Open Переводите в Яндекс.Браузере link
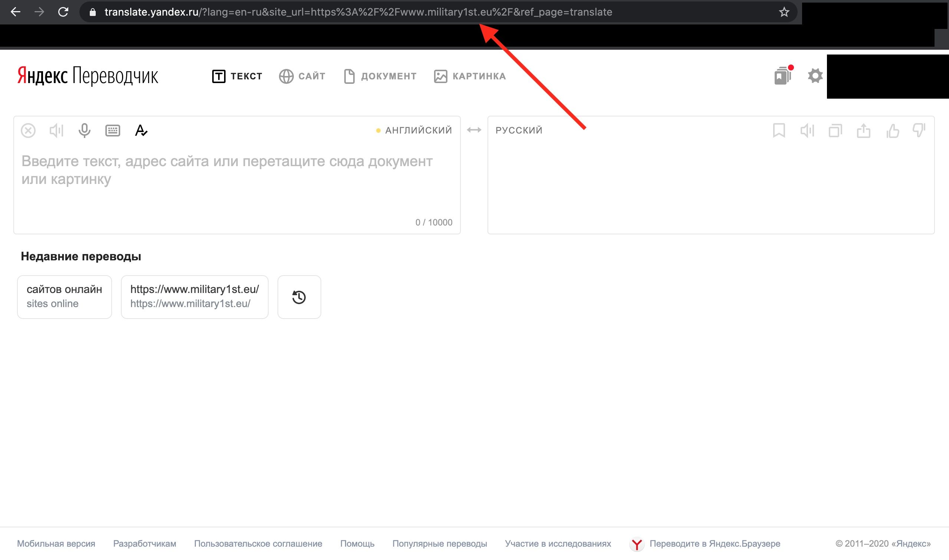 (715, 543)
